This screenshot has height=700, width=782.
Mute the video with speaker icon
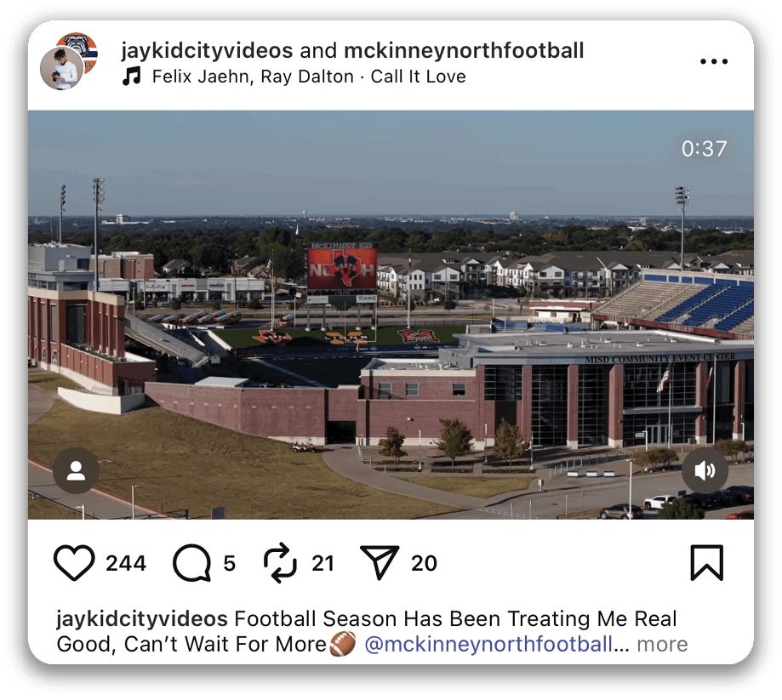coord(705,470)
